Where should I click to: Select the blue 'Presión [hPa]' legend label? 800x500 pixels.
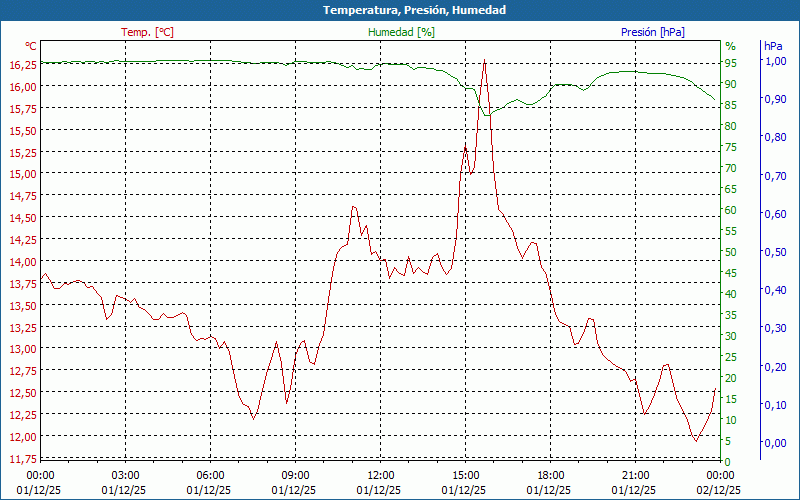point(653,32)
